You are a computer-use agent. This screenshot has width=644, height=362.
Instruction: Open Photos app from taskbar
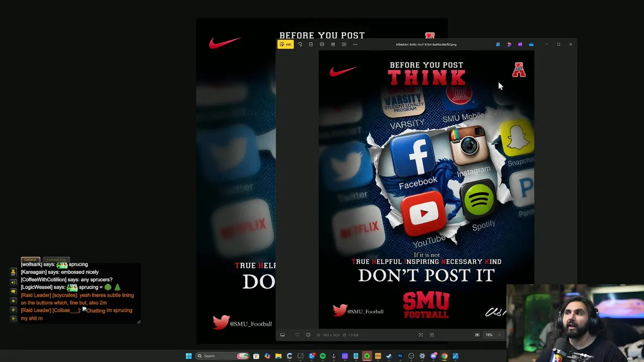455,356
